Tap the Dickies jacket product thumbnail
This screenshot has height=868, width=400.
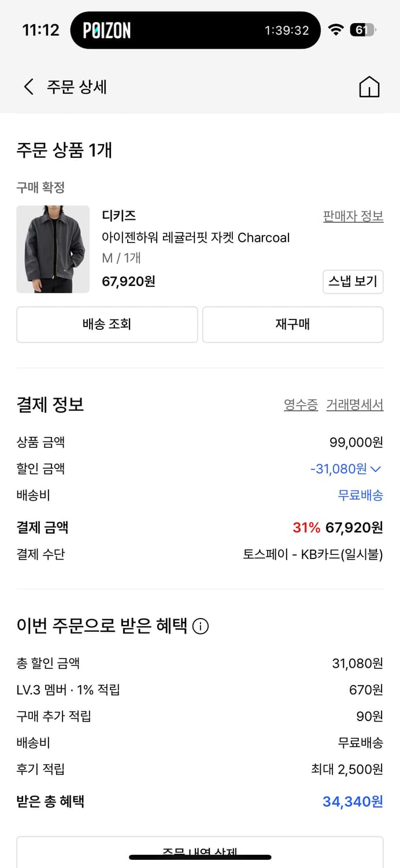coord(53,249)
